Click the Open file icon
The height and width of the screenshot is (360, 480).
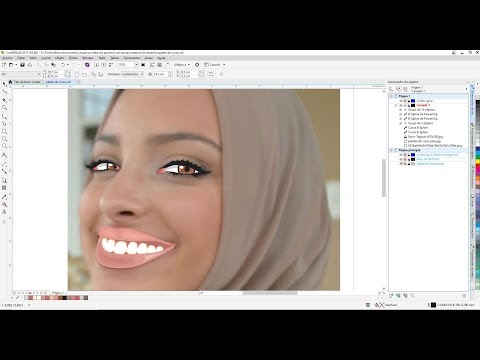tap(11, 65)
